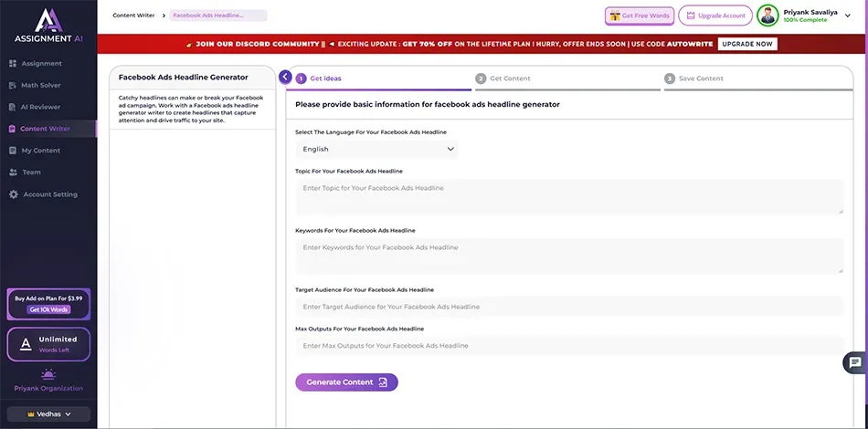Collapse panel with purple back arrow

click(285, 78)
